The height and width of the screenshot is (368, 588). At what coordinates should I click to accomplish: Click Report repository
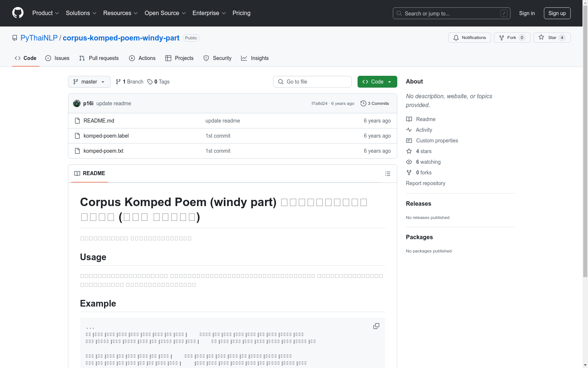pyautogui.click(x=426, y=183)
